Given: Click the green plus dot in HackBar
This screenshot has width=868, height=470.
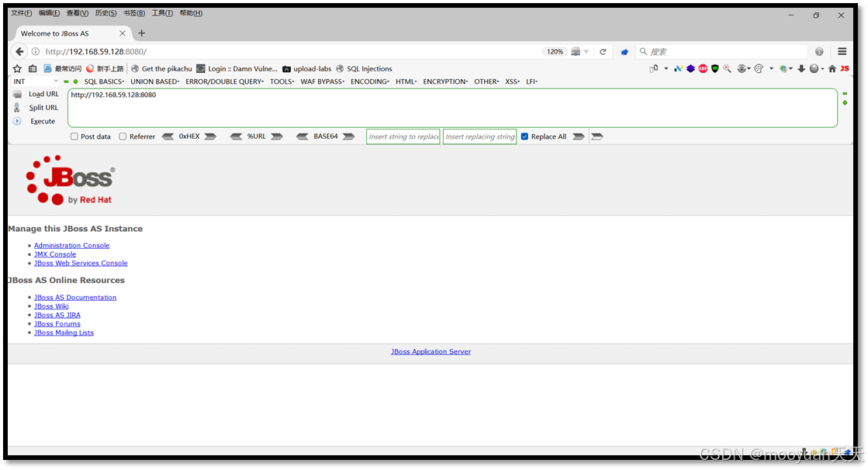Looking at the screenshot, I should click(75, 81).
